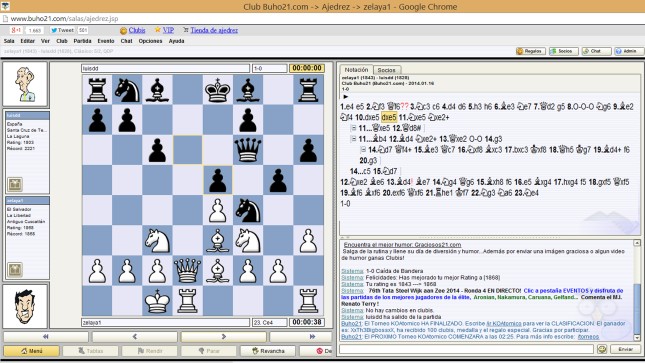Open luisdd's player info icon
This screenshot has width=645, height=363.
pyautogui.click(x=15, y=184)
